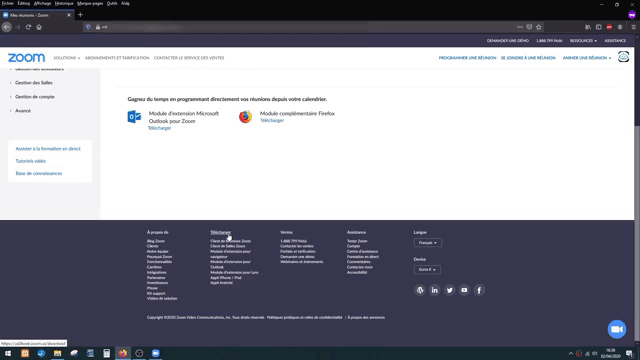Open the WordPress blog social icon
This screenshot has height=360, width=640.
click(420, 290)
